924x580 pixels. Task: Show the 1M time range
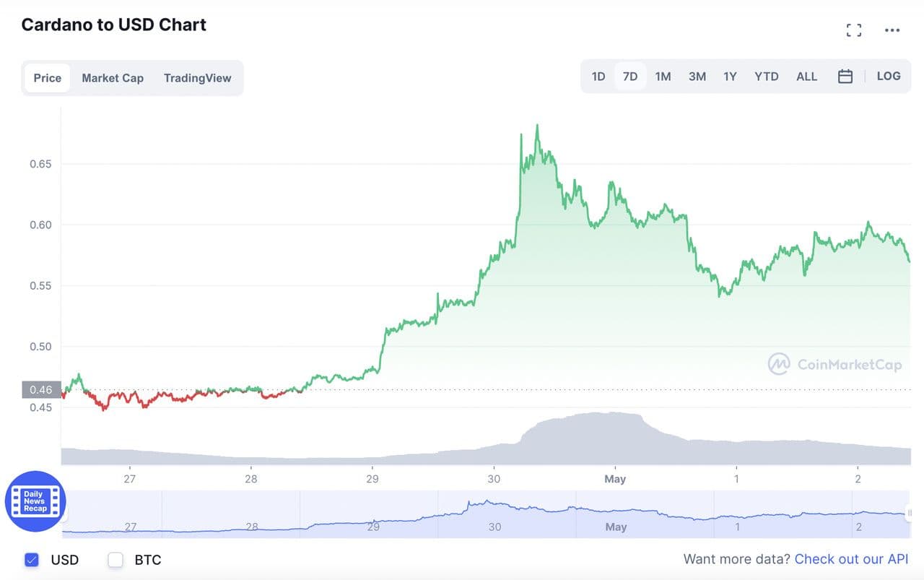(663, 77)
